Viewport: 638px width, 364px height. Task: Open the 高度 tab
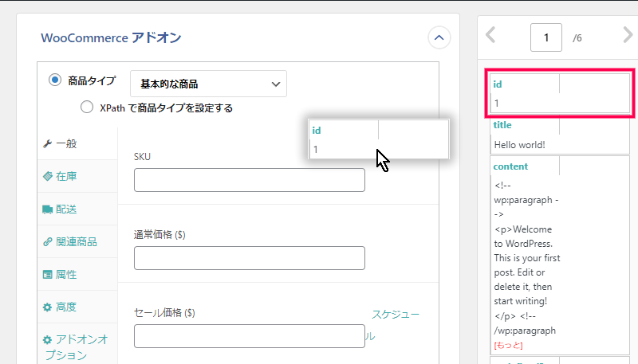77,307
